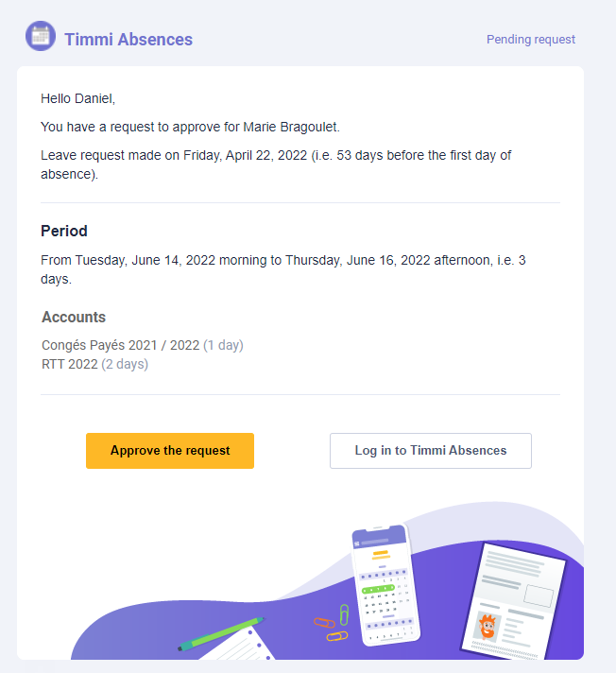
Task: Click the Marie Bragoulet request sentence
Action: pyautogui.click(x=190, y=127)
